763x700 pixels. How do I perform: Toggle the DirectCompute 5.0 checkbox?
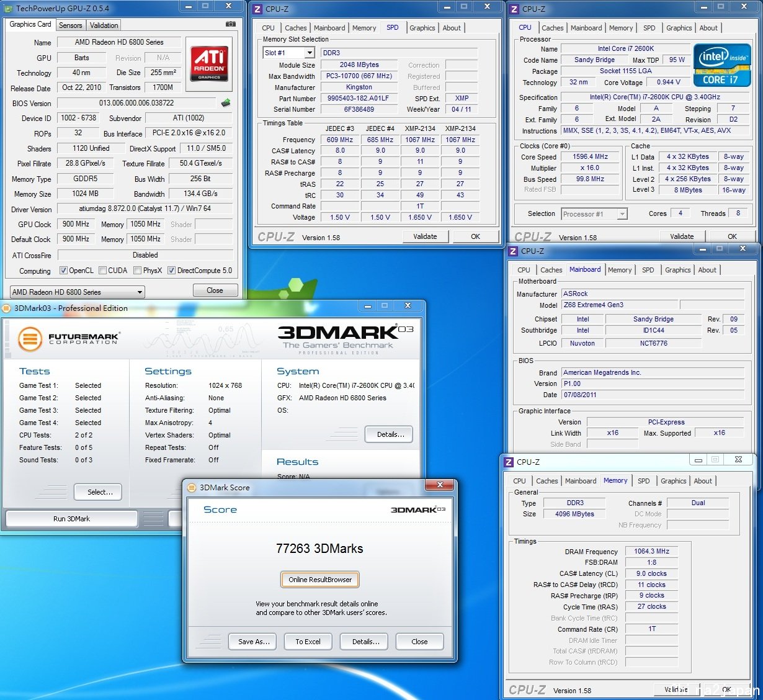(x=172, y=271)
